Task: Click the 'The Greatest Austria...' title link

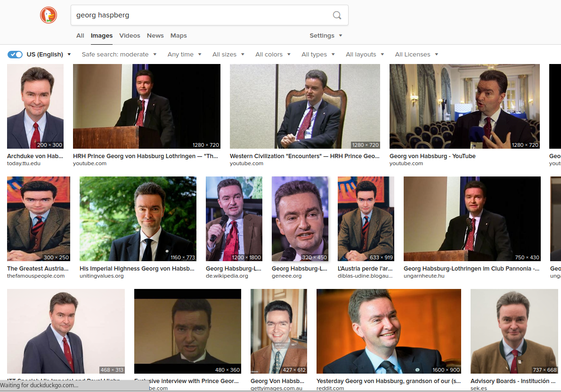Action: pyautogui.click(x=38, y=269)
